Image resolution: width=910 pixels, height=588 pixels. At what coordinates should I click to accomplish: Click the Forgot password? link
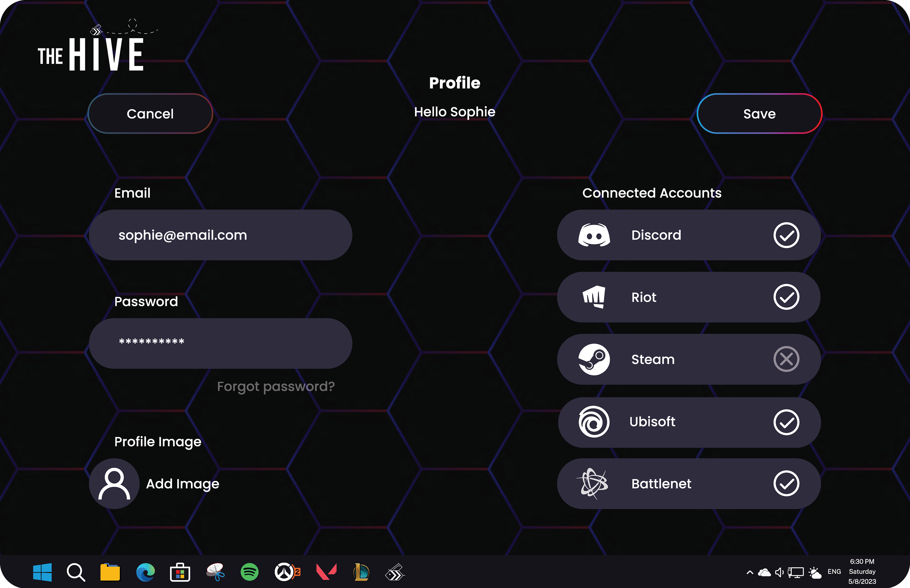tap(276, 387)
